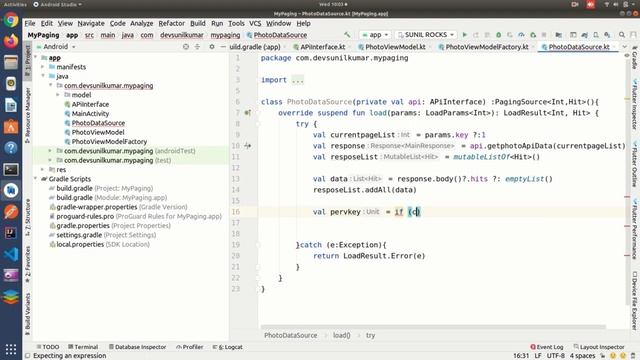Open the Navigate menu
Image resolution: width=640 pixels, height=360 pixels.
click(91, 23)
